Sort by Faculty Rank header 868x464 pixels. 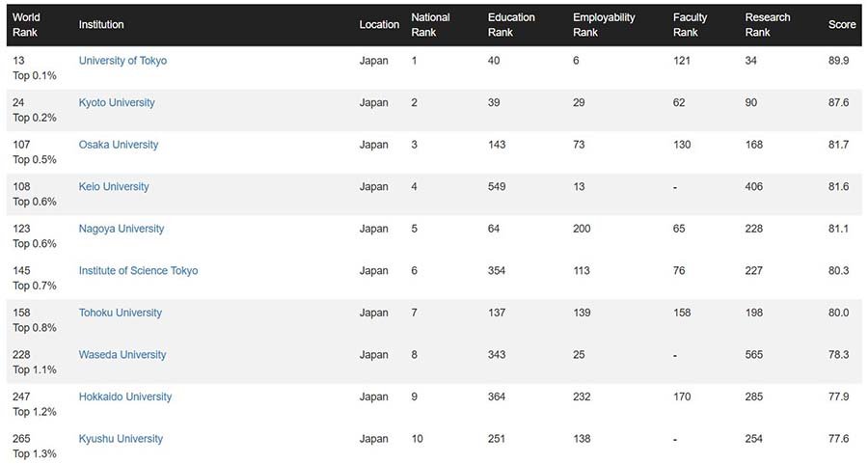click(690, 25)
